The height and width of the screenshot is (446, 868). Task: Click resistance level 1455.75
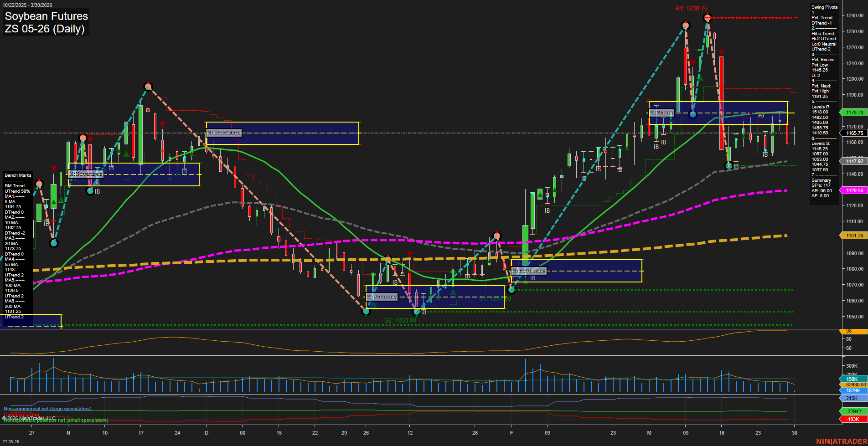tap(820, 128)
